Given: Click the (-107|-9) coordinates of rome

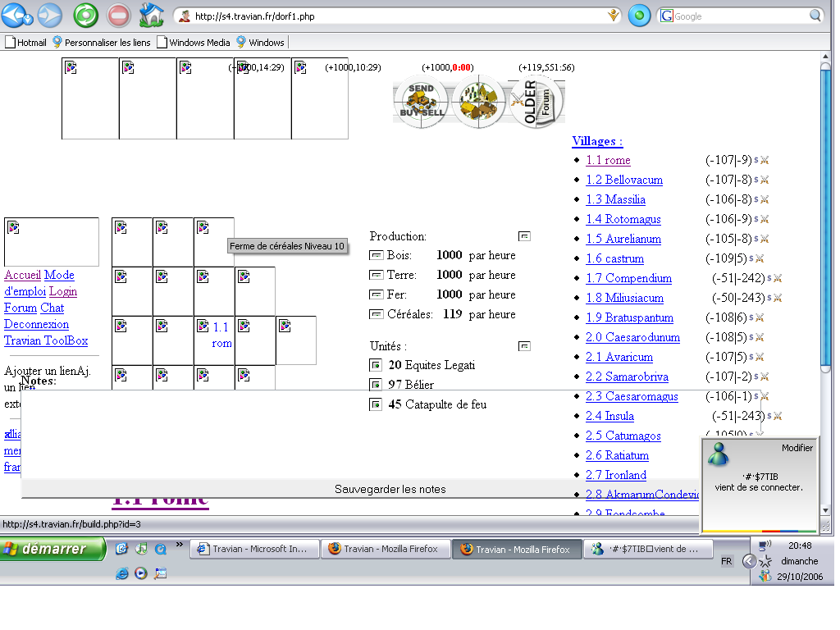Looking at the screenshot, I should (728, 160).
